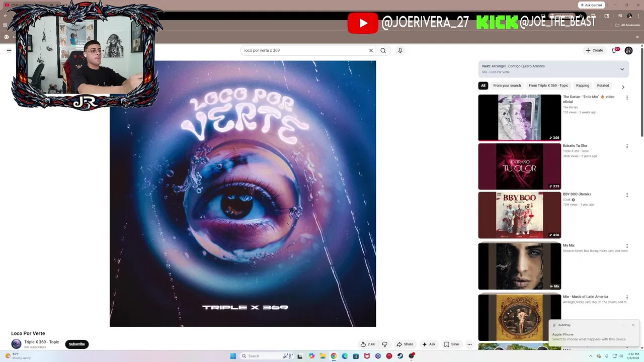Click the Create button
Screen dimensions: 644x362
point(594,50)
